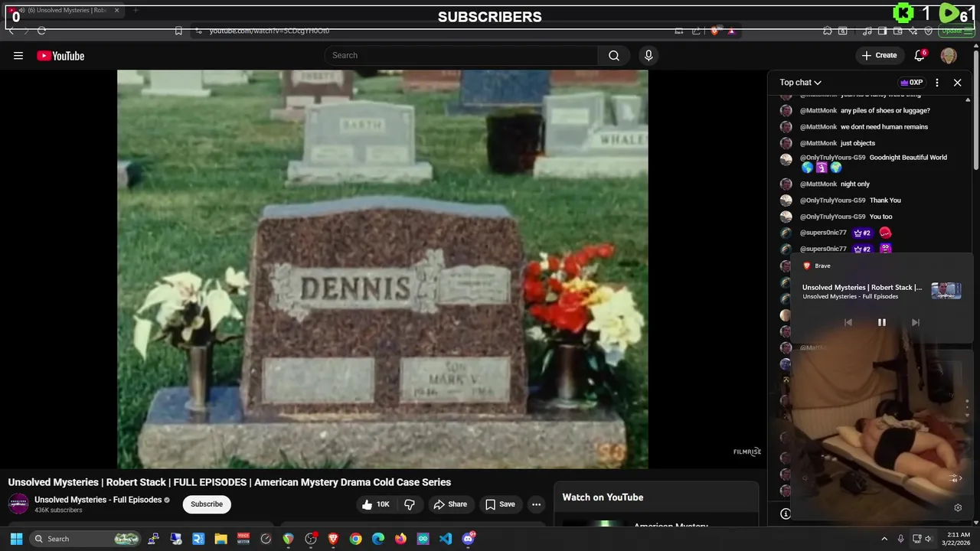Open the account avatar menu
Image resolution: width=980 pixels, height=551 pixels.
tap(949, 55)
